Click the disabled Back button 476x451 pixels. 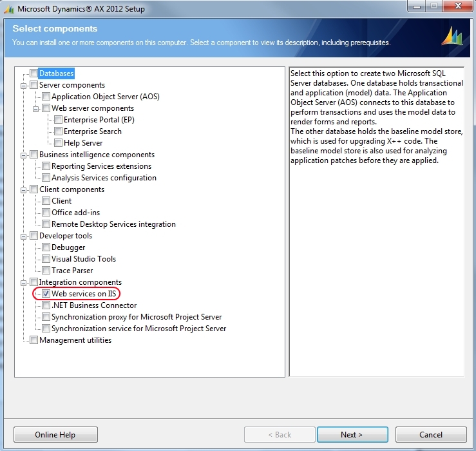click(280, 435)
